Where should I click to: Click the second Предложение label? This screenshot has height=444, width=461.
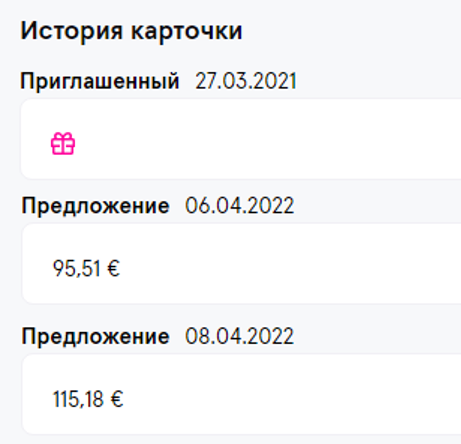pyautogui.click(x=96, y=337)
